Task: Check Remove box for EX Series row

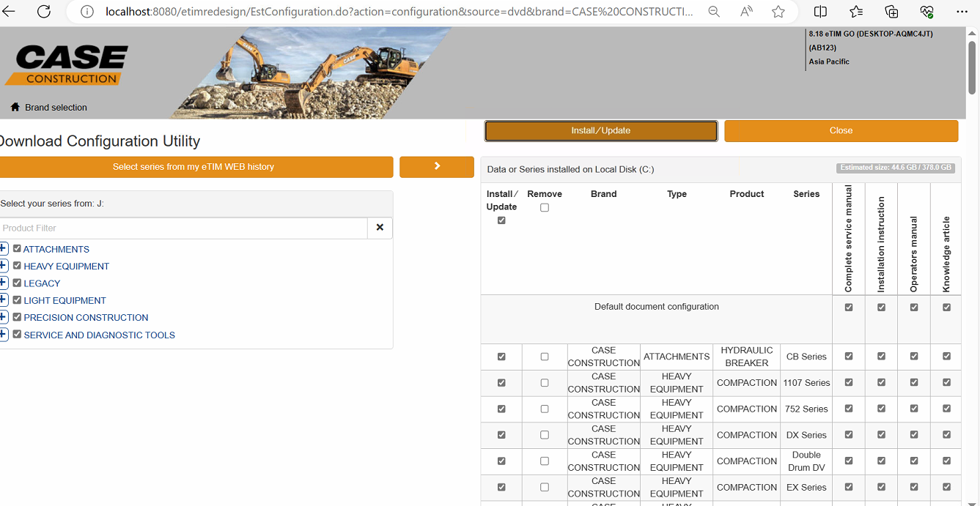Action: tap(544, 487)
